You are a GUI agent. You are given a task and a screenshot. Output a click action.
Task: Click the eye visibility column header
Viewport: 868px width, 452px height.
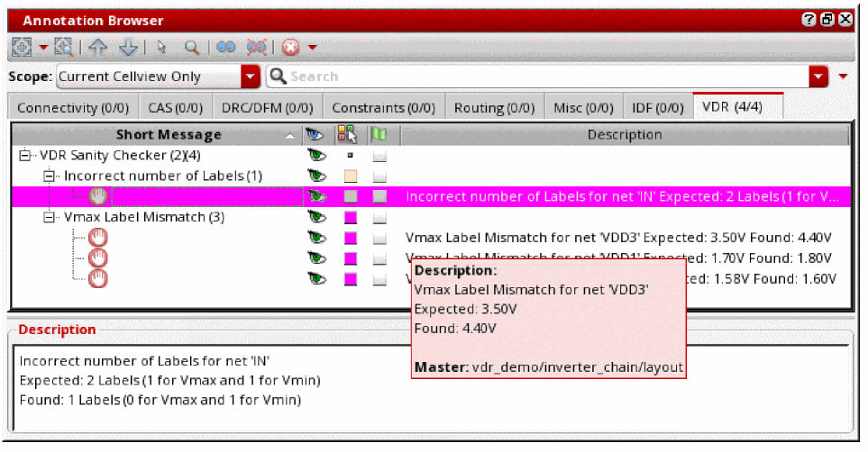[x=315, y=134]
